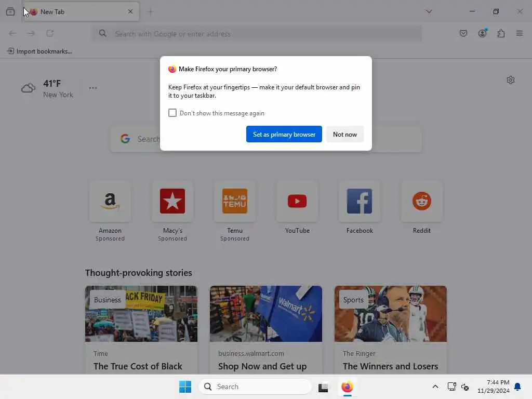Open the Extensions puzzle icon
This screenshot has width=532, height=399.
(501, 33)
